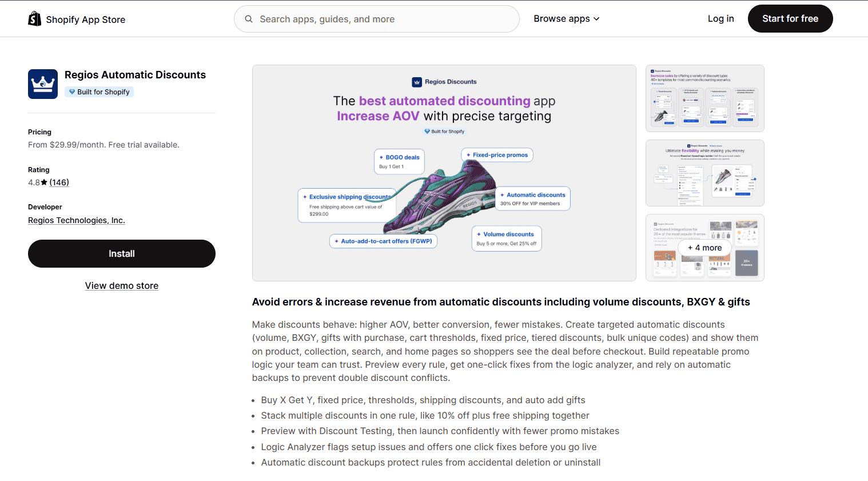Click the Browse apps chevron arrow
Screen dimensions: 868x481
[x=596, y=19]
